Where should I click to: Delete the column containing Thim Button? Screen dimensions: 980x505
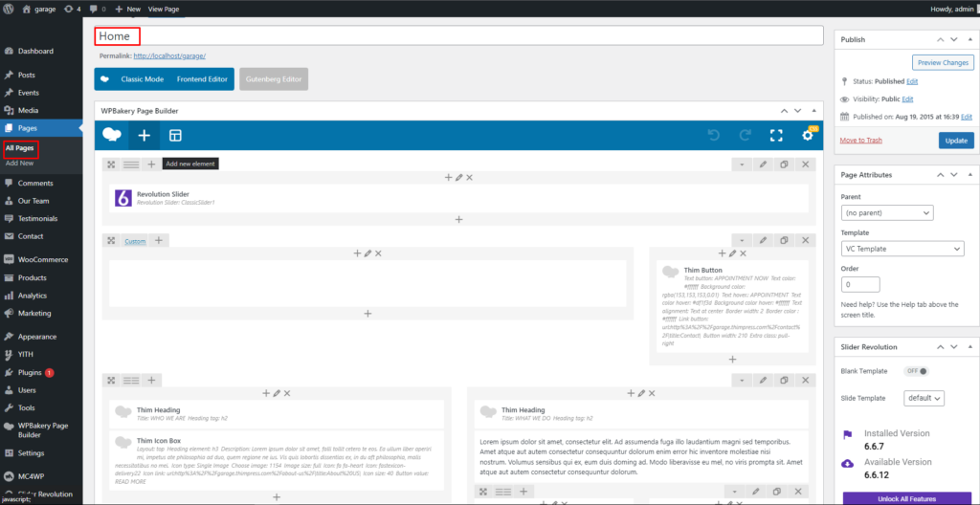[x=743, y=253]
